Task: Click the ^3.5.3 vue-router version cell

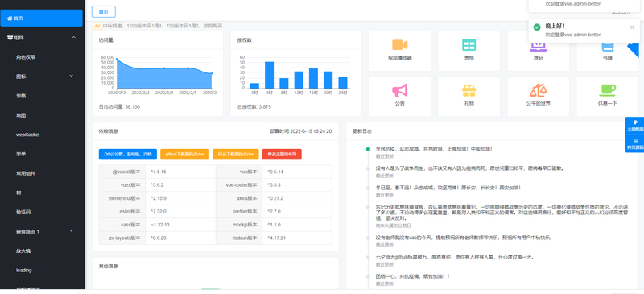Action: (x=296, y=185)
